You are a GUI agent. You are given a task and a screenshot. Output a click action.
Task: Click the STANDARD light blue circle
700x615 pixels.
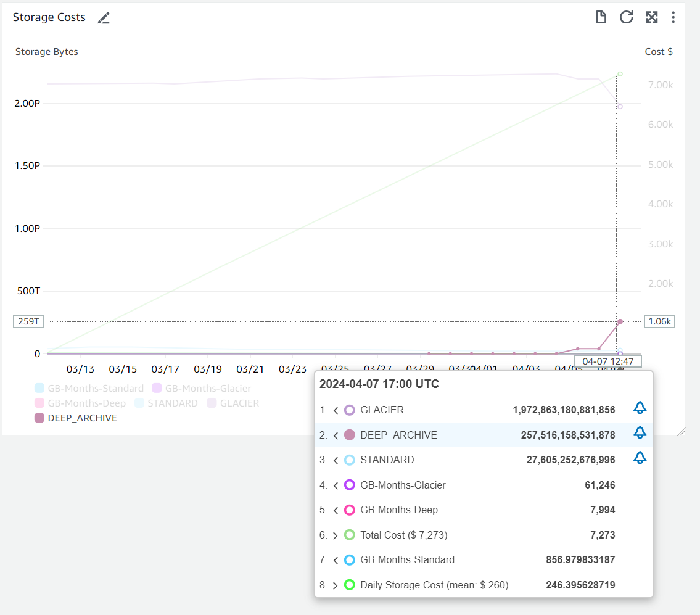pyautogui.click(x=350, y=460)
